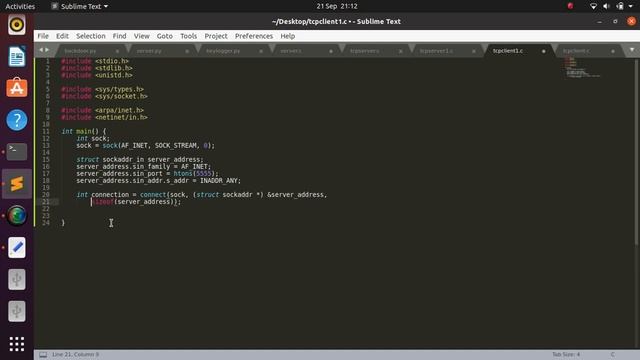Click the first USB drive dock icon
Viewport: 640px width, 360px height.
pyautogui.click(x=17, y=280)
